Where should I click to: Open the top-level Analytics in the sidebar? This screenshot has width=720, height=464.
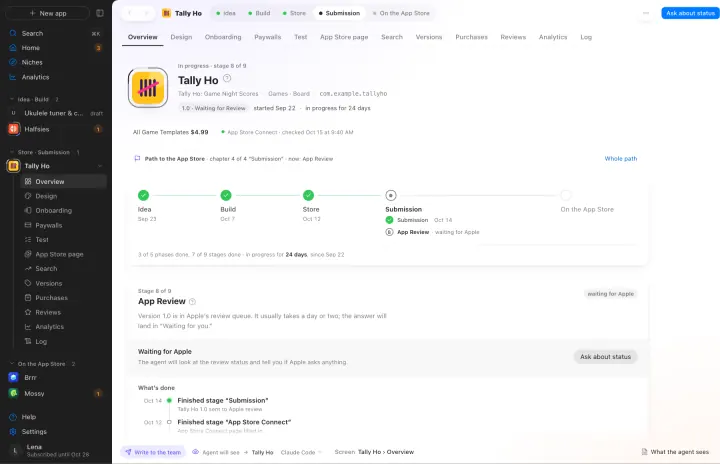[x=55, y=77]
